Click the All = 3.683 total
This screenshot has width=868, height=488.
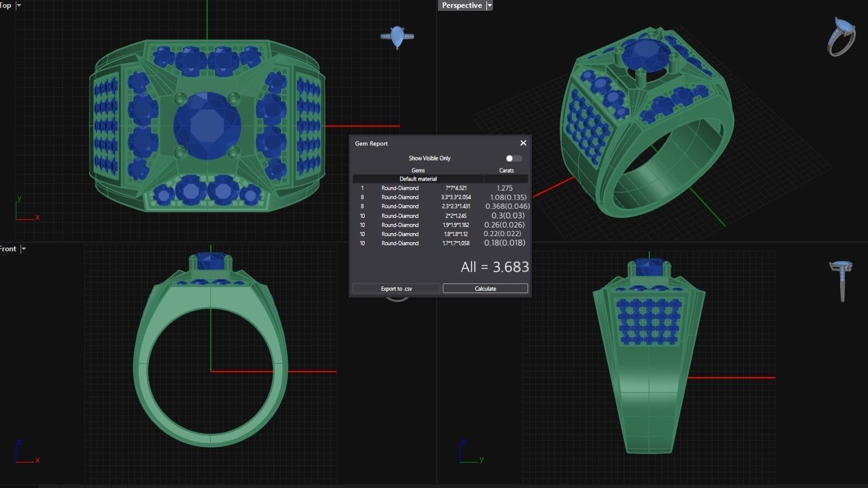(x=495, y=267)
